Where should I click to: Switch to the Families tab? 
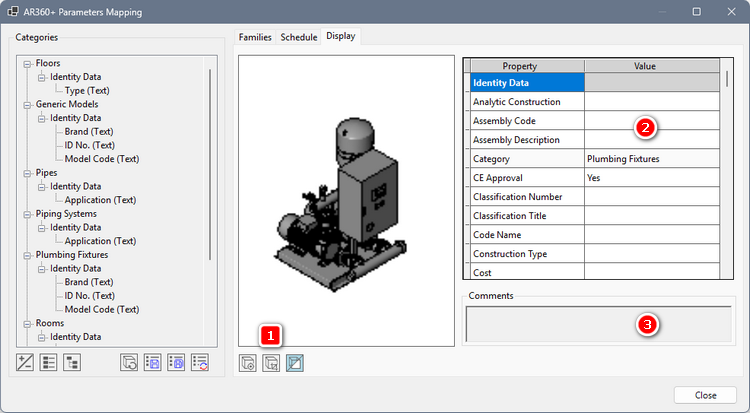[x=254, y=37]
